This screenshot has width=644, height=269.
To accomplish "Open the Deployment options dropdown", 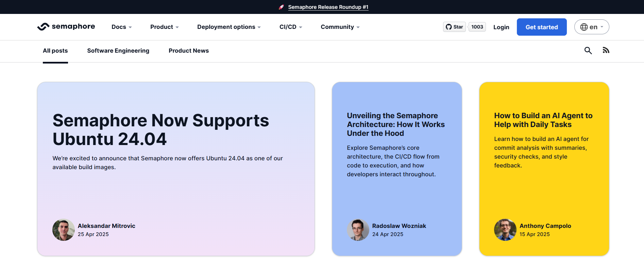I will pyautogui.click(x=229, y=27).
